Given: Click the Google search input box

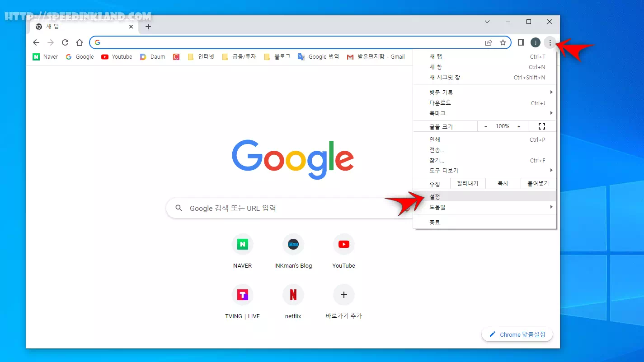Looking at the screenshot, I should point(289,208).
